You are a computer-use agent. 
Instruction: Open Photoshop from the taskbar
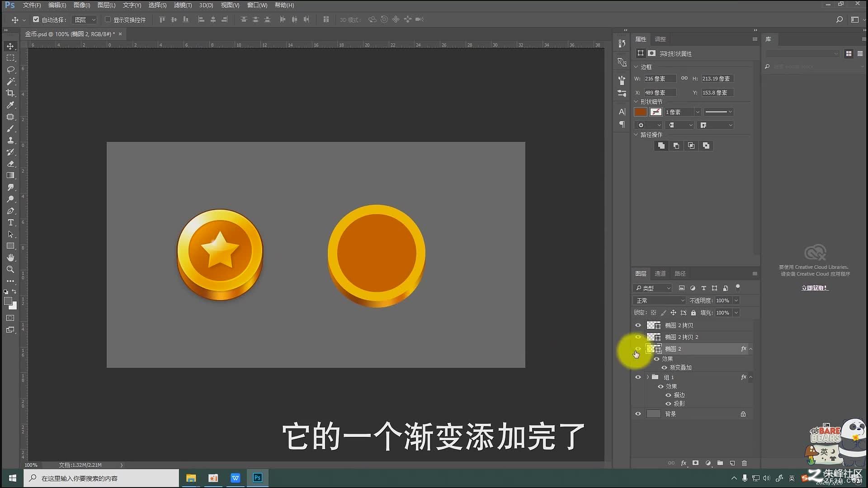[258, 478]
